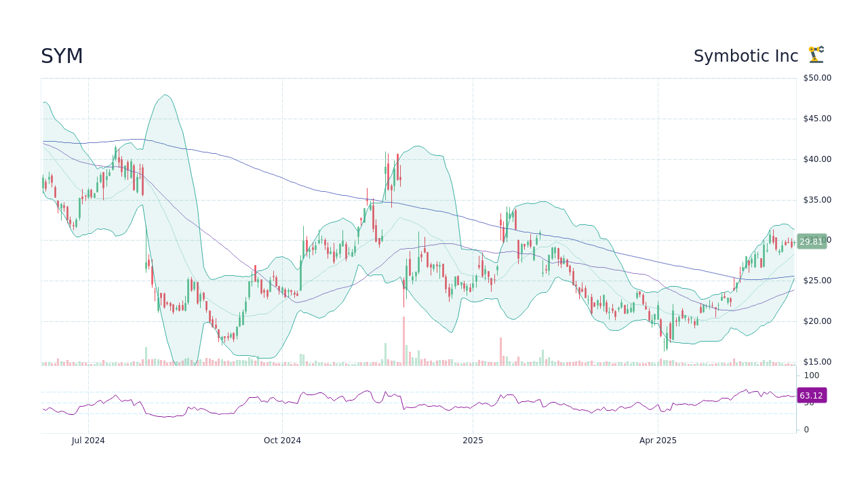Viewport: 868px width, 488px height.
Task: Click the Symbotic Inc company name
Action: point(746,56)
